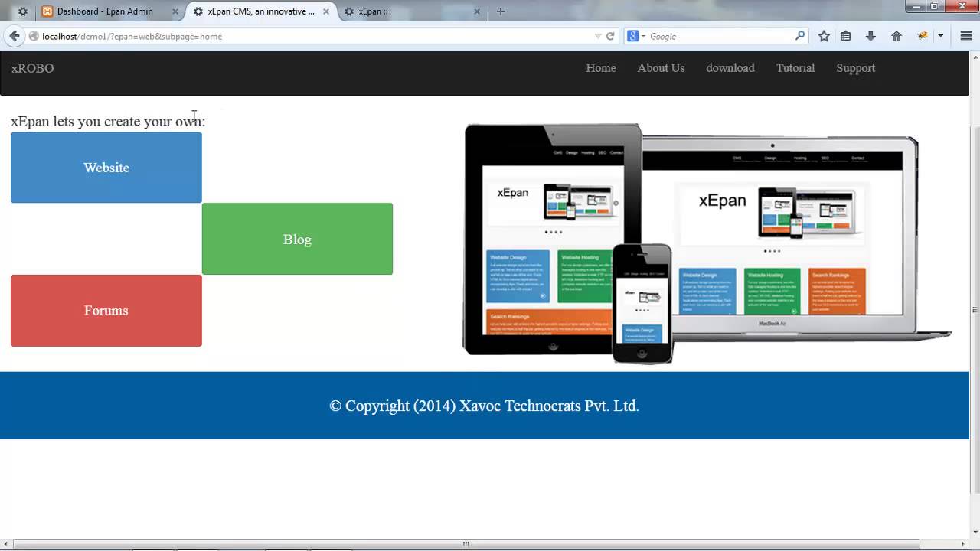The width and height of the screenshot is (980, 551).
Task: Click the bee extension icon
Action: (923, 36)
